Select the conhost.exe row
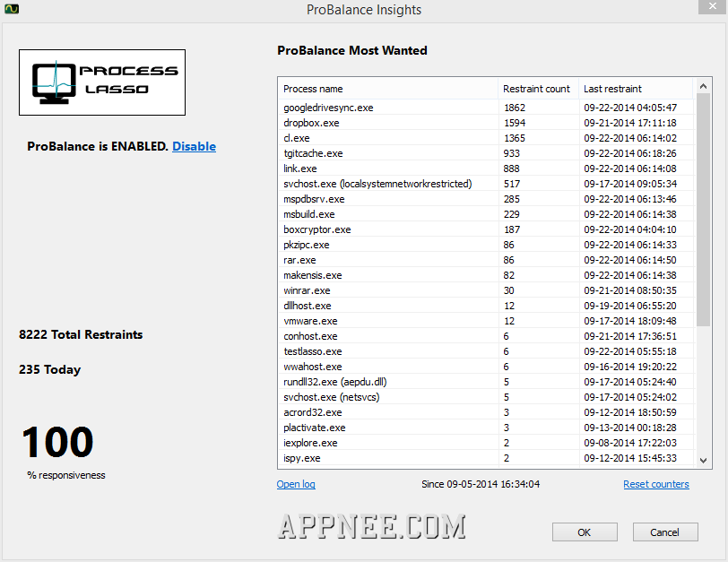The width and height of the screenshot is (728, 562). point(486,336)
